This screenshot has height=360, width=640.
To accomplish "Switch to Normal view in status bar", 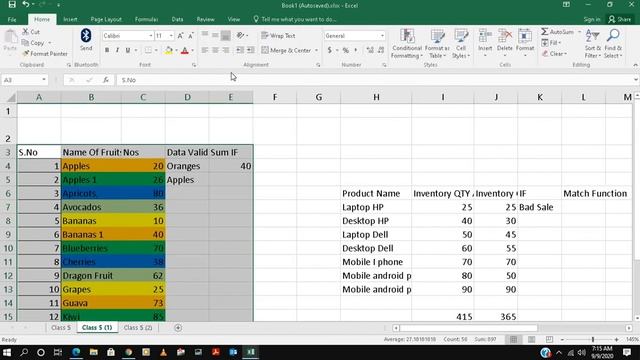I will click(513, 340).
